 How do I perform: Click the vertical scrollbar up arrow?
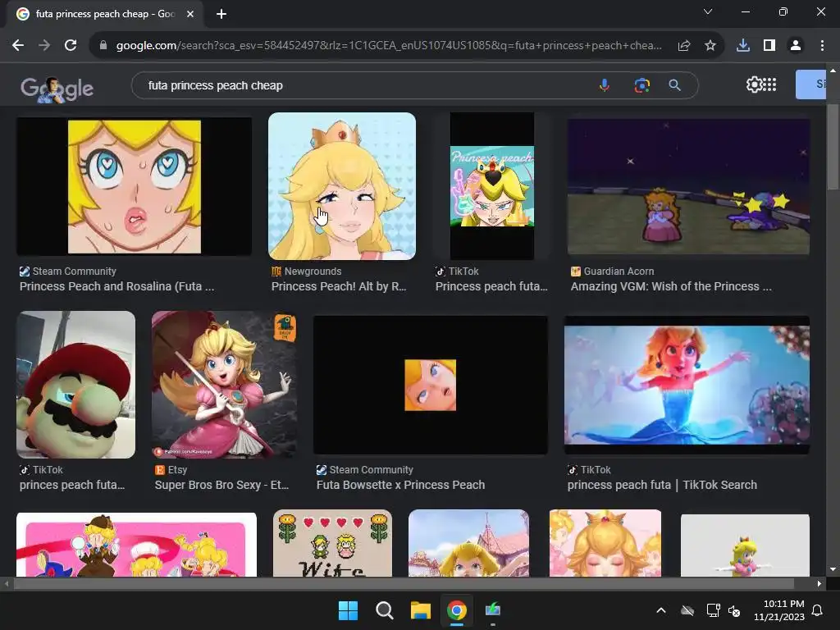pyautogui.click(x=833, y=71)
